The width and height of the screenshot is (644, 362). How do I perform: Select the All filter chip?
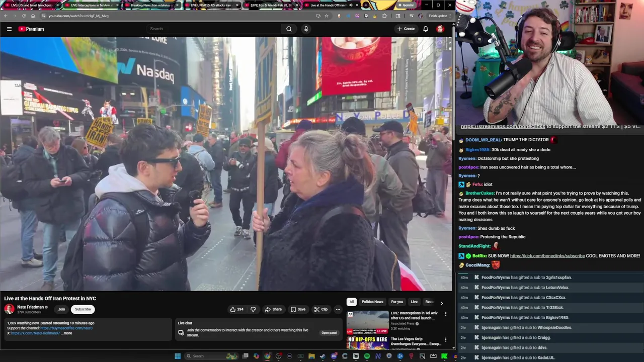352,302
